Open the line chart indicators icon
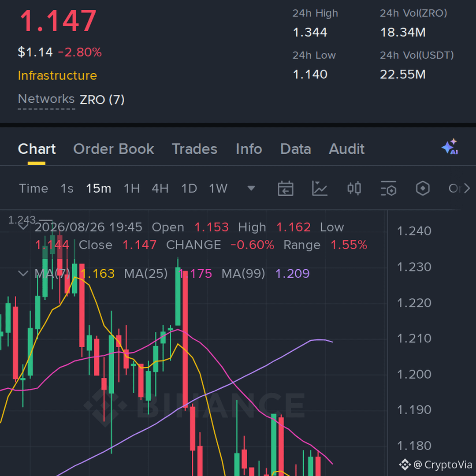 pyautogui.click(x=320, y=189)
